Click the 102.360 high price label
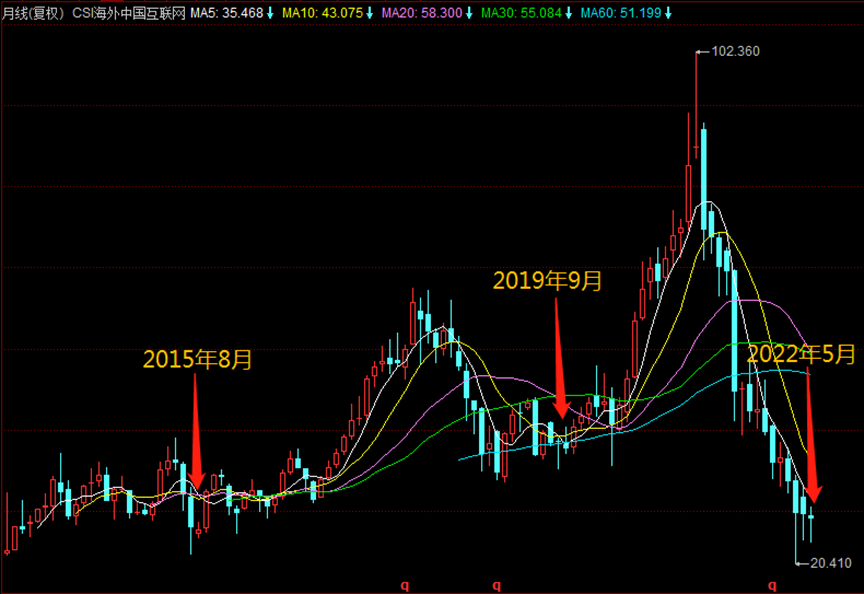The width and height of the screenshot is (864, 594). [x=735, y=51]
